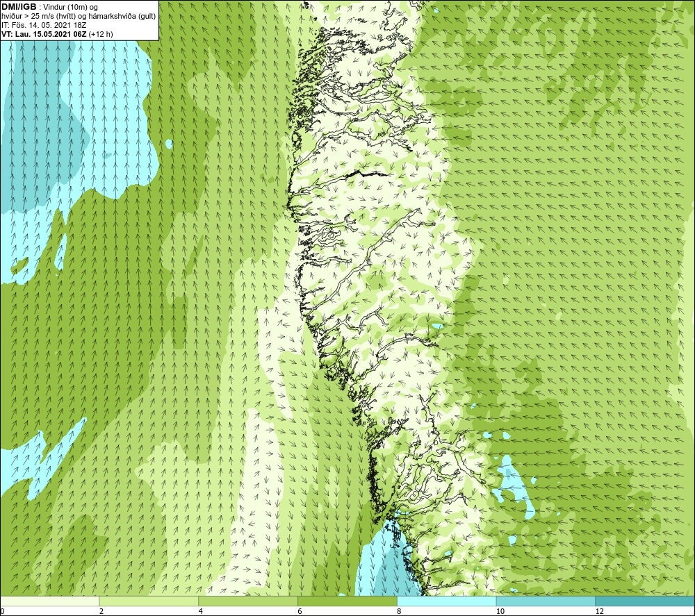The image size is (695, 616).
Task: Click the scale label '10'
Action: tap(500, 612)
